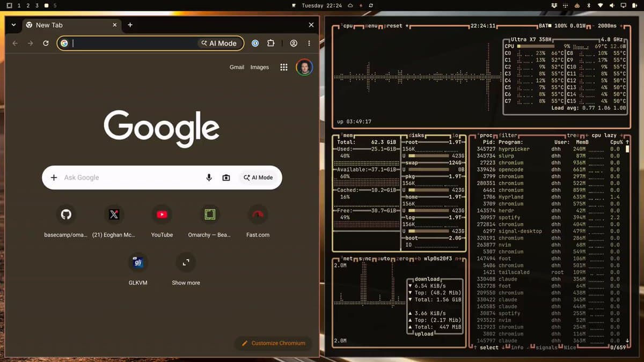This screenshot has width=644, height=362.
Task: Decrease btop update interval with minus
Action: point(594,26)
